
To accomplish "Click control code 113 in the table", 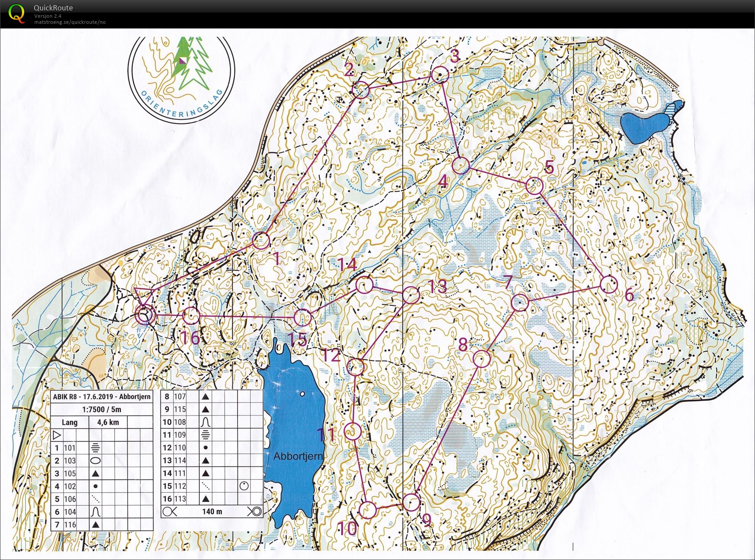I will click(180, 499).
